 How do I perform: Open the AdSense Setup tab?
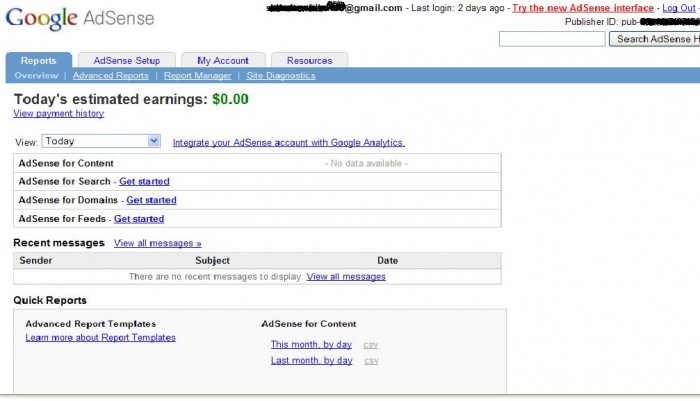127,60
